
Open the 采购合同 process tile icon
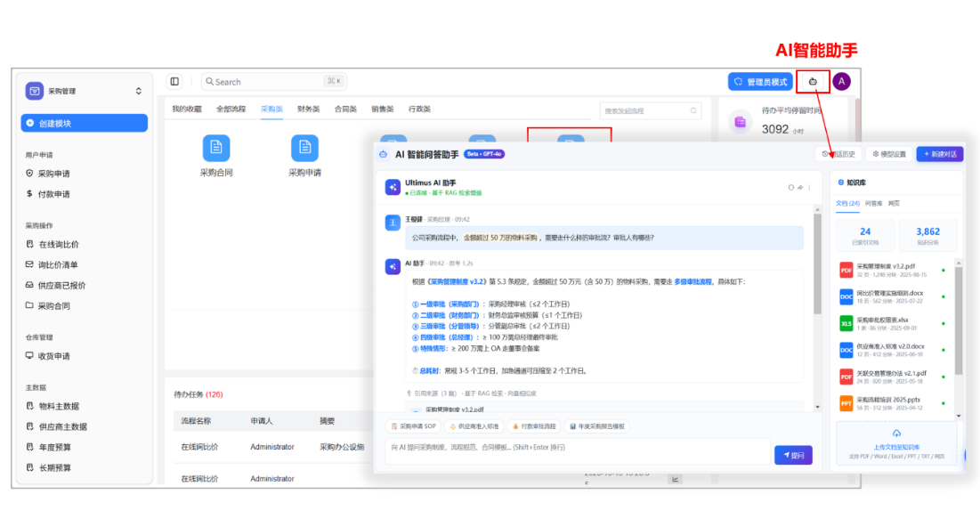[216, 148]
